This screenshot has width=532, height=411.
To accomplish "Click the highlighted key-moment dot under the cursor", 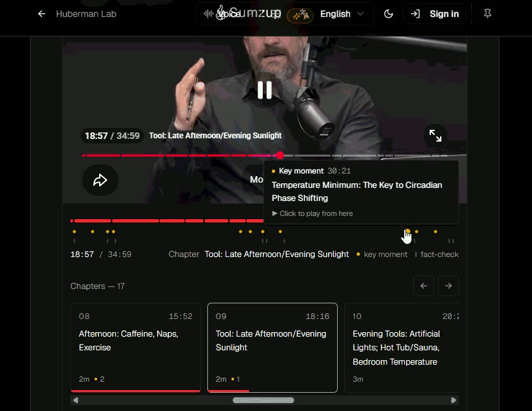I will pos(408,232).
